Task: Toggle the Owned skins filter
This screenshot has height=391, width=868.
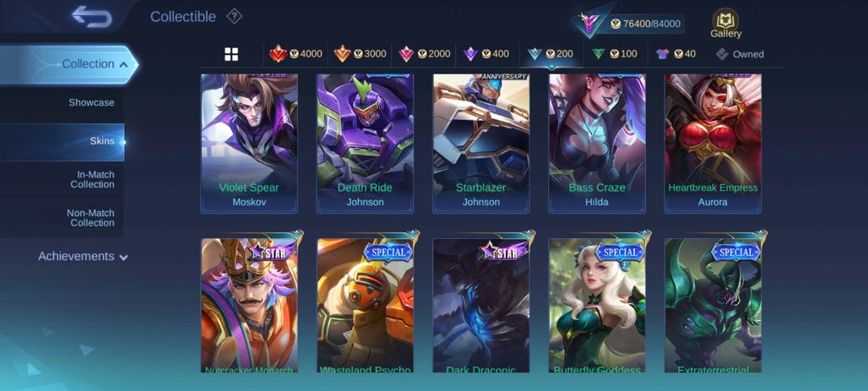Action: (740, 54)
